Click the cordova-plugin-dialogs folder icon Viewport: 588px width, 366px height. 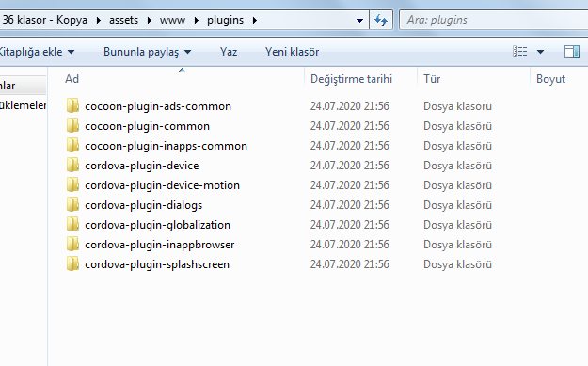[72, 205]
